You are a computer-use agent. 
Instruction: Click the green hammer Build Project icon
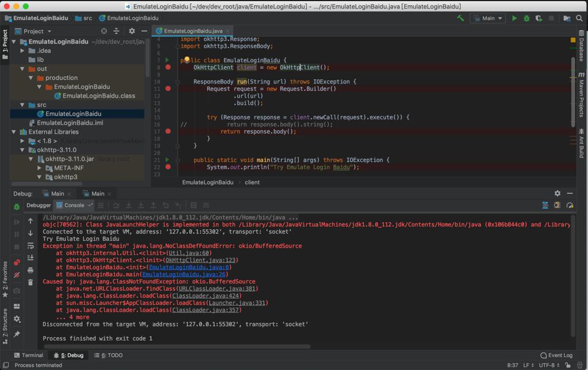461,18
